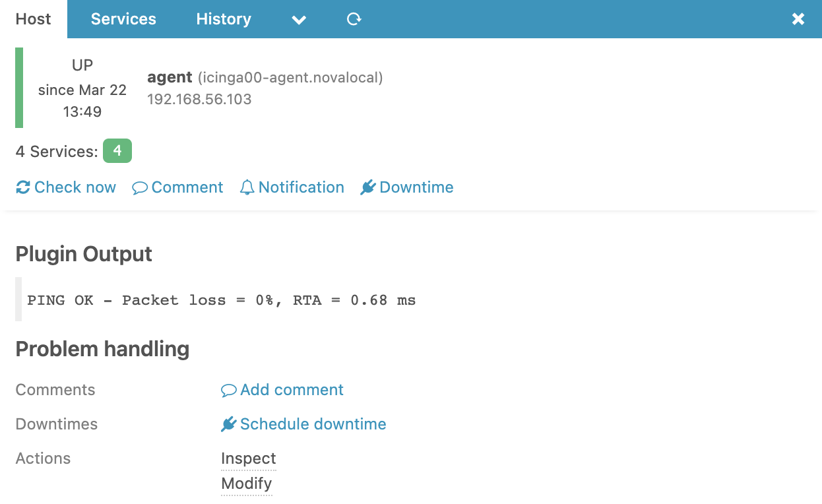This screenshot has width=822, height=504.
Task: Click the Comment link in the toolbar
Action: 177,187
